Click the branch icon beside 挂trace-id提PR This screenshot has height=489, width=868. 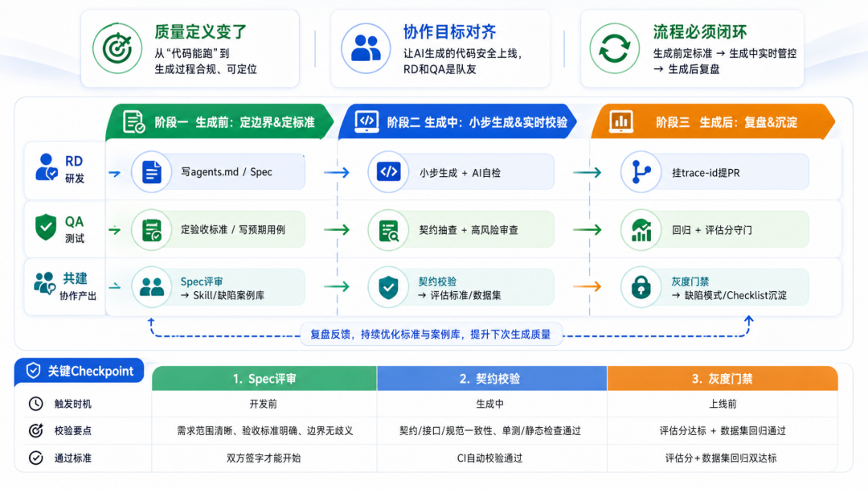coord(641,172)
